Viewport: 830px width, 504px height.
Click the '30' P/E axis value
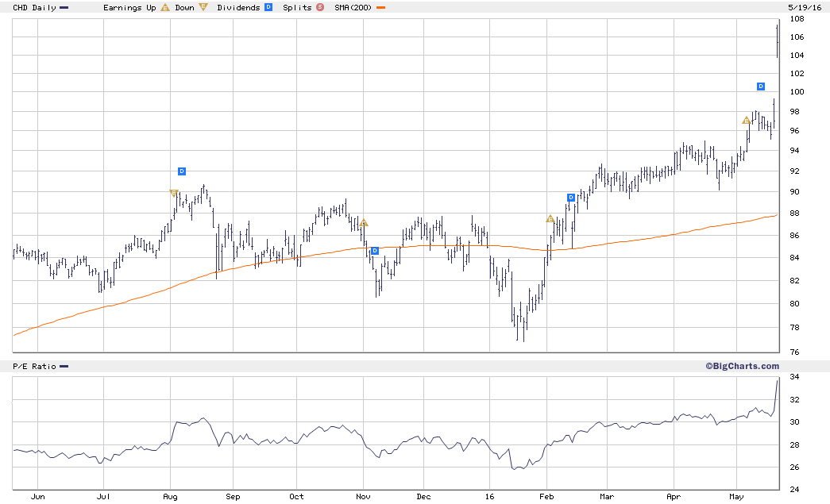tap(794, 422)
